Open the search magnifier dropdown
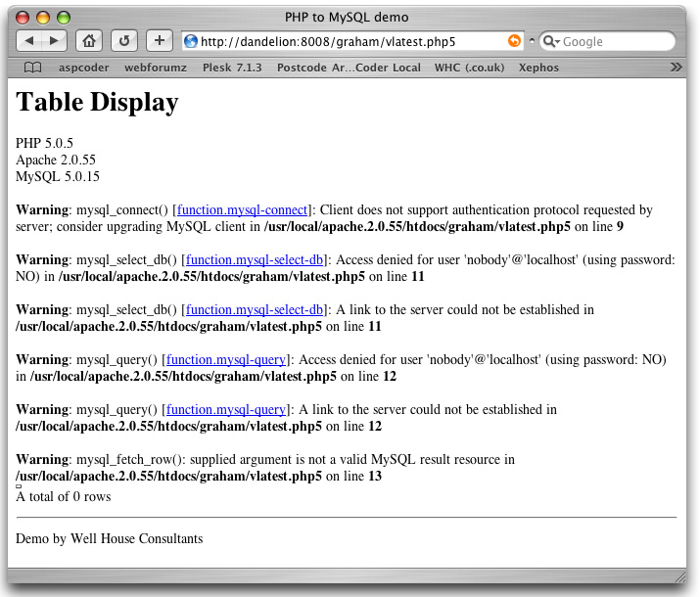The image size is (700, 597). point(550,42)
